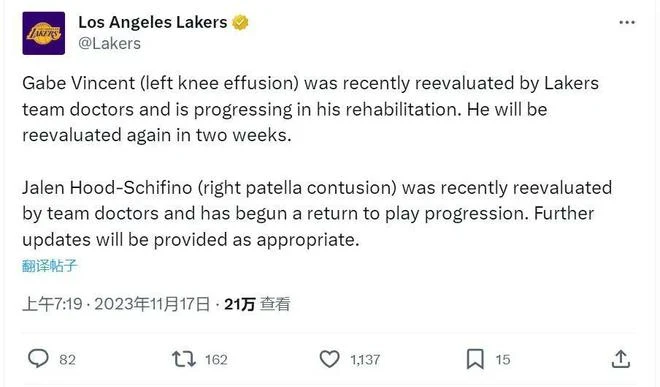Toggle the bookmark icon

[x=475, y=359]
